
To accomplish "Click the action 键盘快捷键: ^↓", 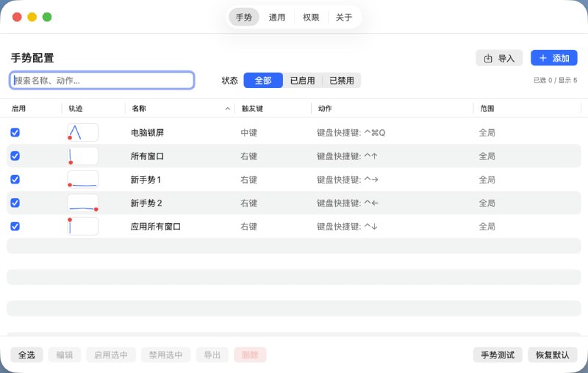I will 347,227.
